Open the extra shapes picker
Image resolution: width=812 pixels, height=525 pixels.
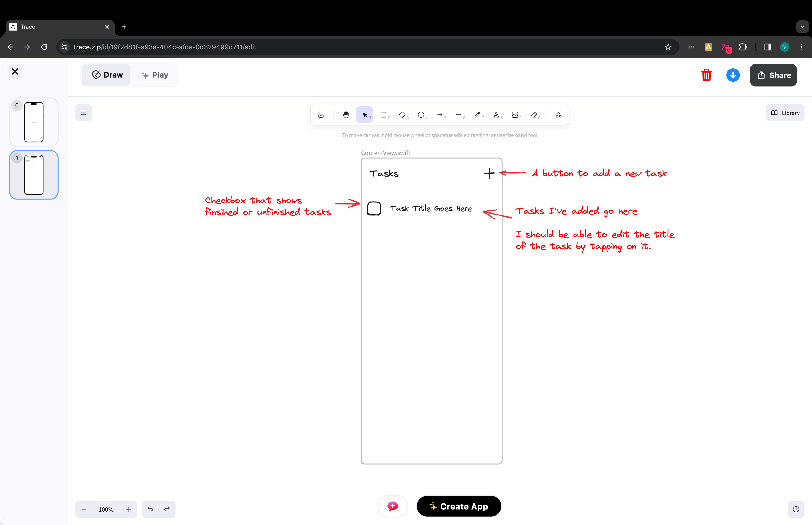(x=558, y=114)
